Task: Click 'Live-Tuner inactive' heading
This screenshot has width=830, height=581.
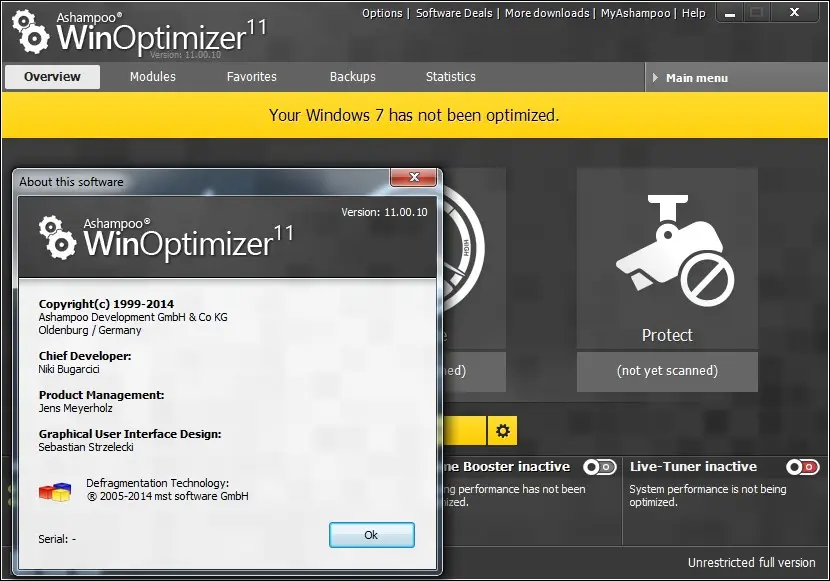Action: point(693,467)
